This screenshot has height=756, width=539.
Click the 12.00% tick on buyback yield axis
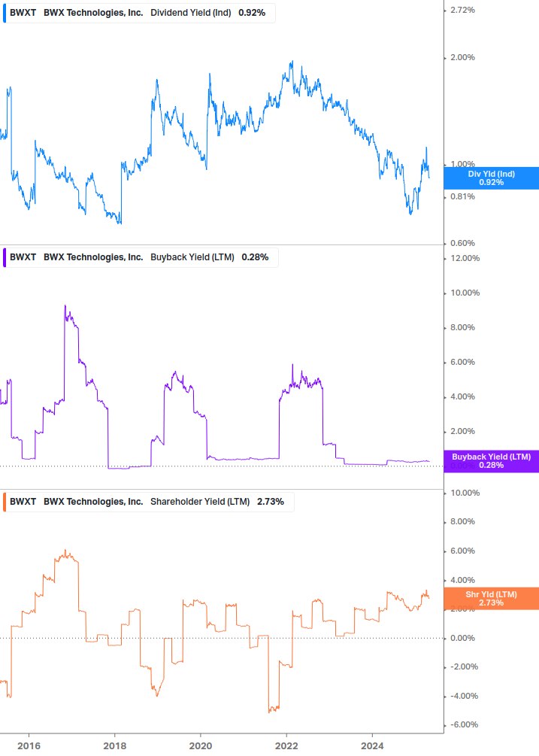[465, 258]
